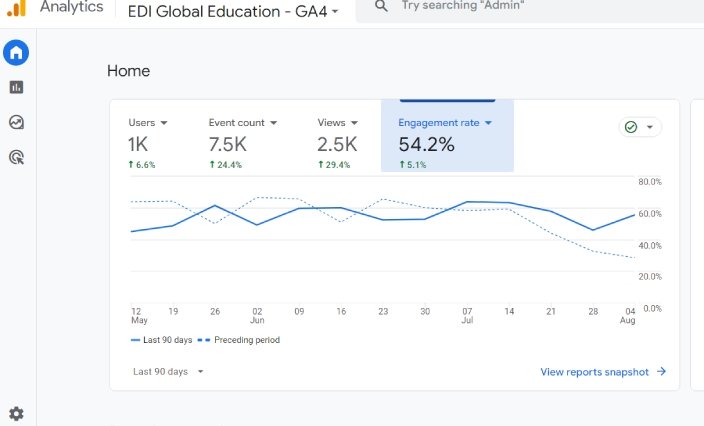Click the Last 90 days legend entry

click(161, 340)
